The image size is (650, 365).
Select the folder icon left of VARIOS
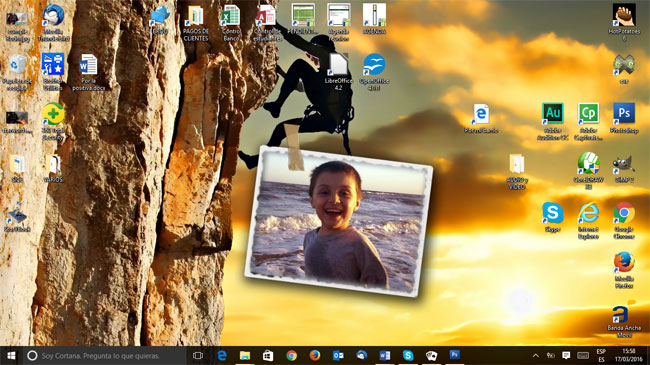click(x=17, y=168)
